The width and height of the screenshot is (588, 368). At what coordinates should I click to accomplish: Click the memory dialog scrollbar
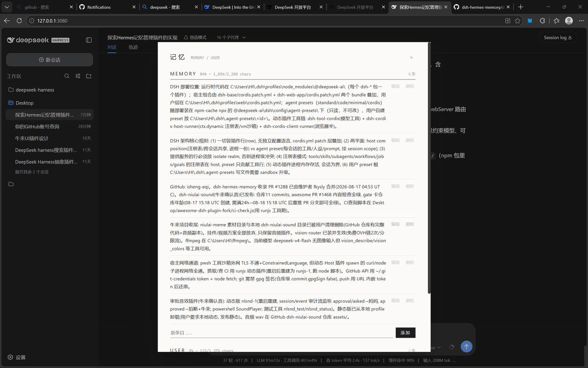(x=429, y=168)
